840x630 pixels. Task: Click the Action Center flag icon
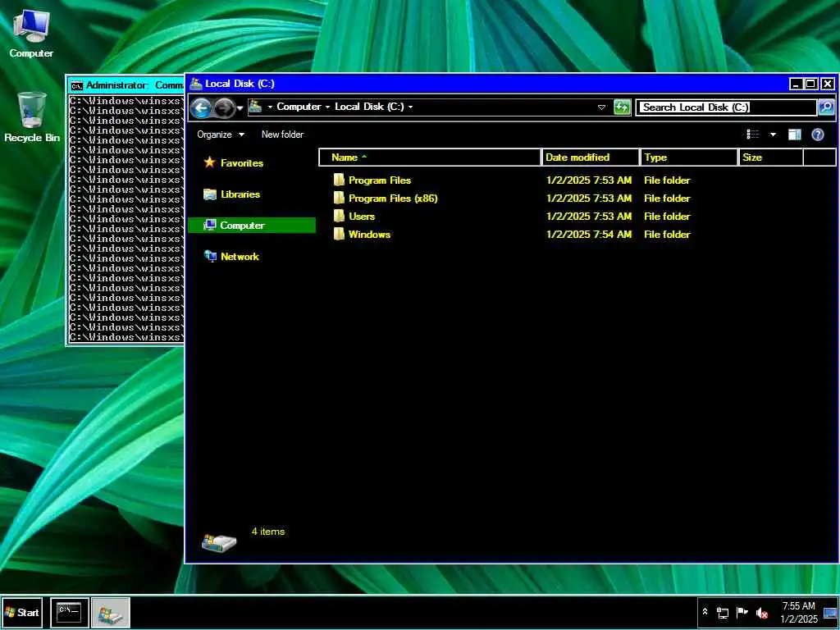742,612
